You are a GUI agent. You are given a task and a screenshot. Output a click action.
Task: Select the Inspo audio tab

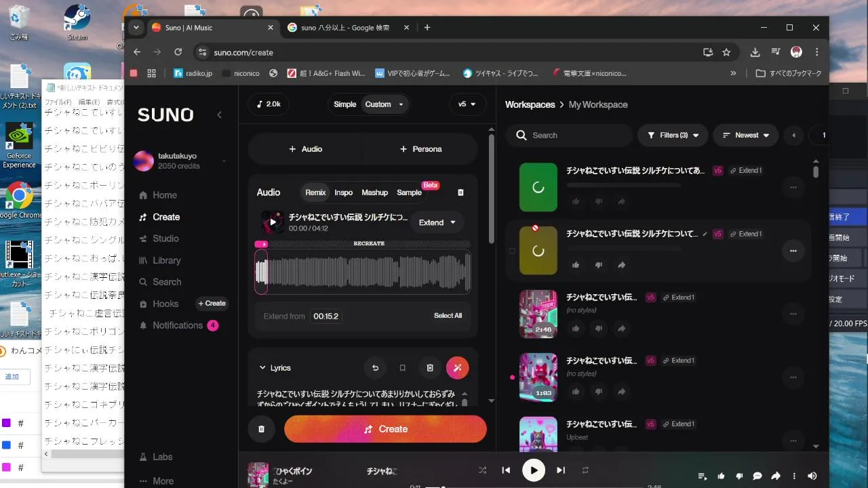[x=344, y=192]
